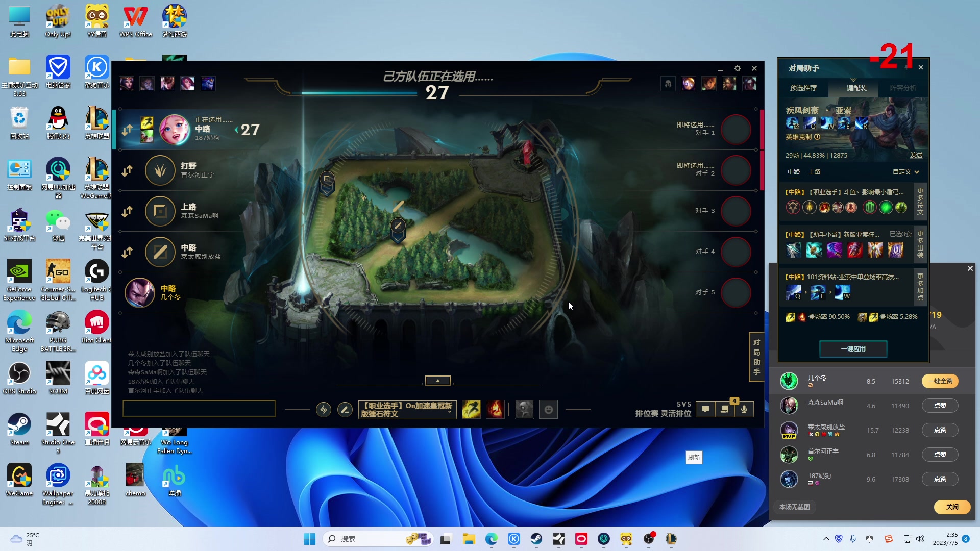The height and width of the screenshot is (551, 980).
Task: Open the emote picker smiley icon
Action: (549, 410)
